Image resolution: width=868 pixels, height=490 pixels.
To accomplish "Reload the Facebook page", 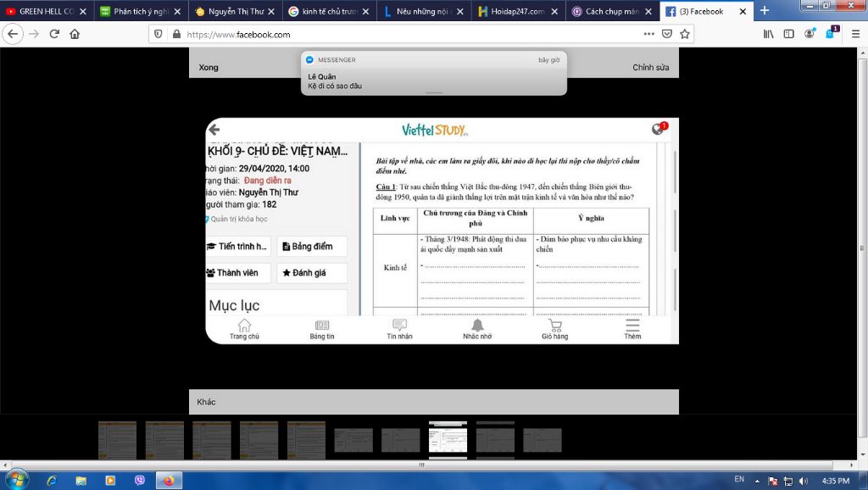I will [x=54, y=34].
